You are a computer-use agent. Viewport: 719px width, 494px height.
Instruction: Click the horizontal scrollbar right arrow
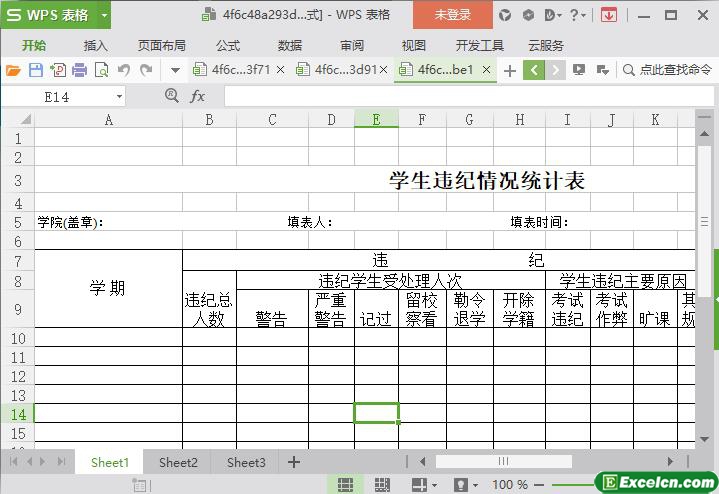tap(670, 461)
